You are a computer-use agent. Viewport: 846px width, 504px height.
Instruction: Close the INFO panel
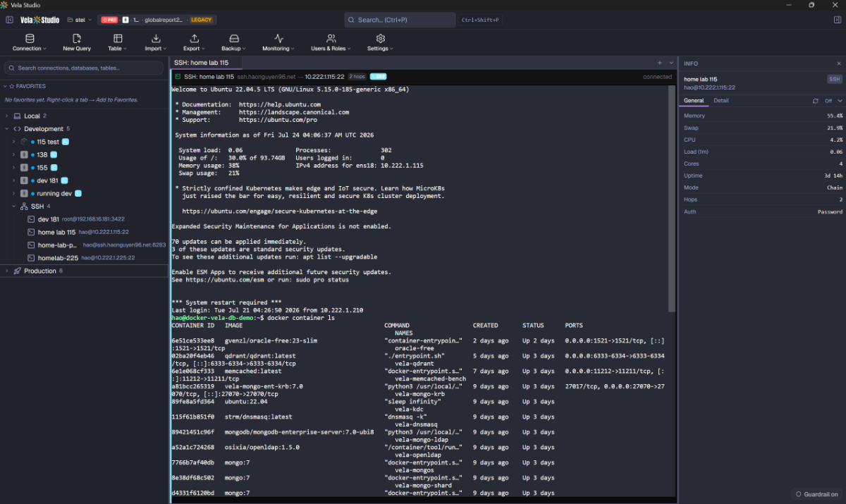pos(839,63)
